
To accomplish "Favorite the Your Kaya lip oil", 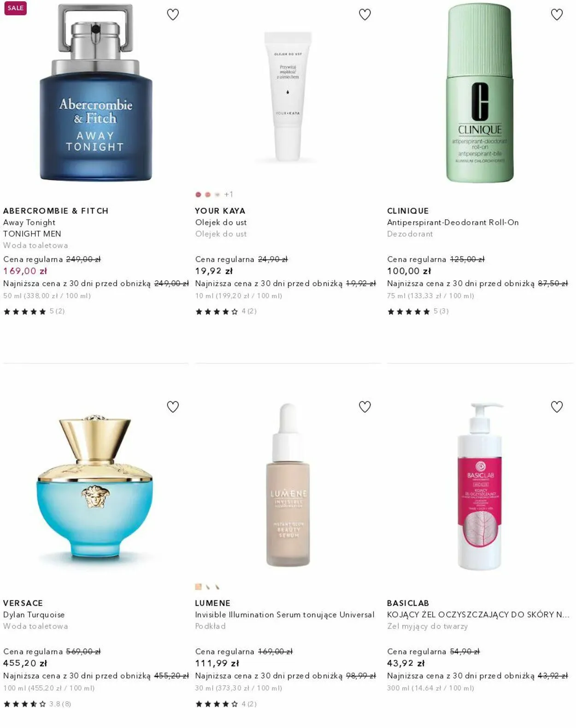I will 365,15.
